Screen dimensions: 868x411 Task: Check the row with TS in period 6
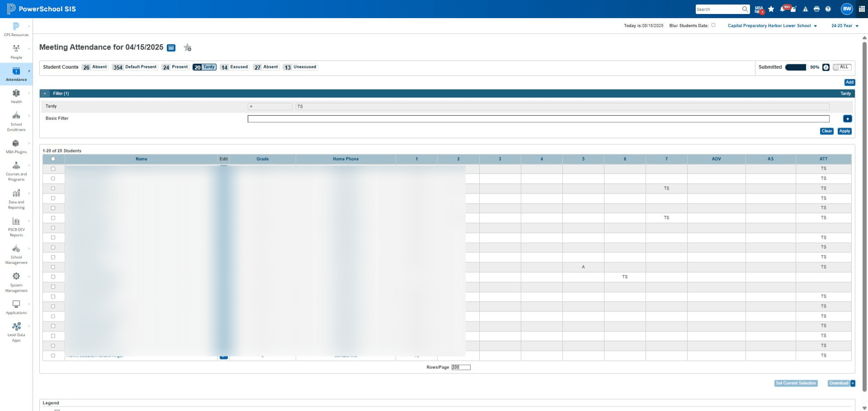pyautogui.click(x=53, y=277)
